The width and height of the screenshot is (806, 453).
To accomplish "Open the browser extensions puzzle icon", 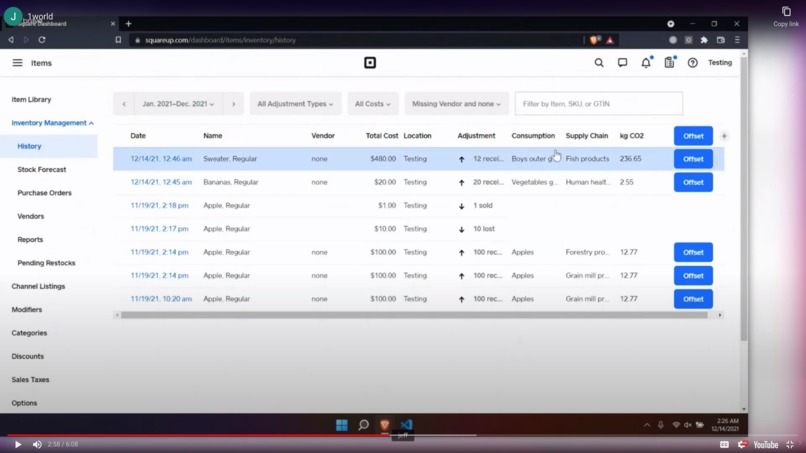I will [x=704, y=40].
